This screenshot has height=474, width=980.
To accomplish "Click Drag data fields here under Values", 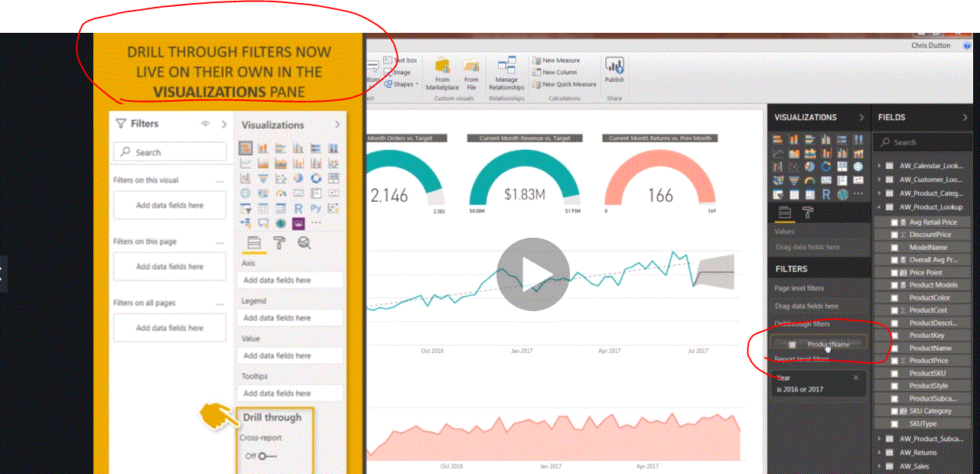I will point(806,247).
